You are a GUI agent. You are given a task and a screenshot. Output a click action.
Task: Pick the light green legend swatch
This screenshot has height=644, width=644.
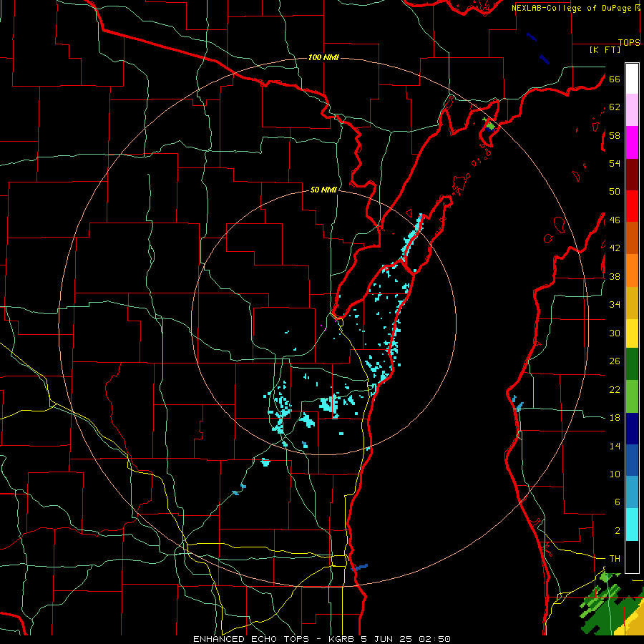[x=632, y=396]
